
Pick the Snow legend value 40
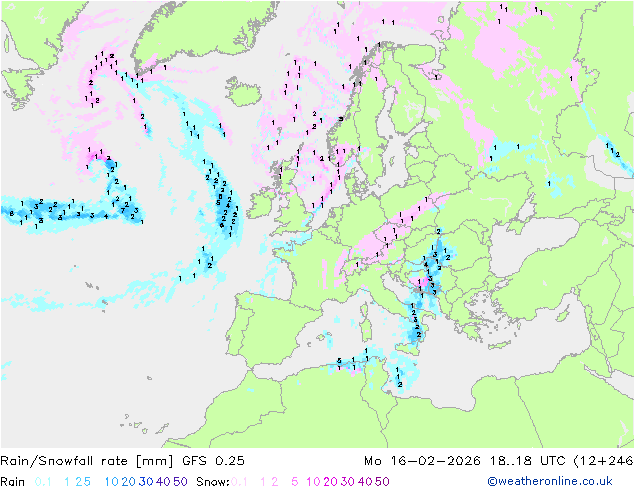[365, 482]
